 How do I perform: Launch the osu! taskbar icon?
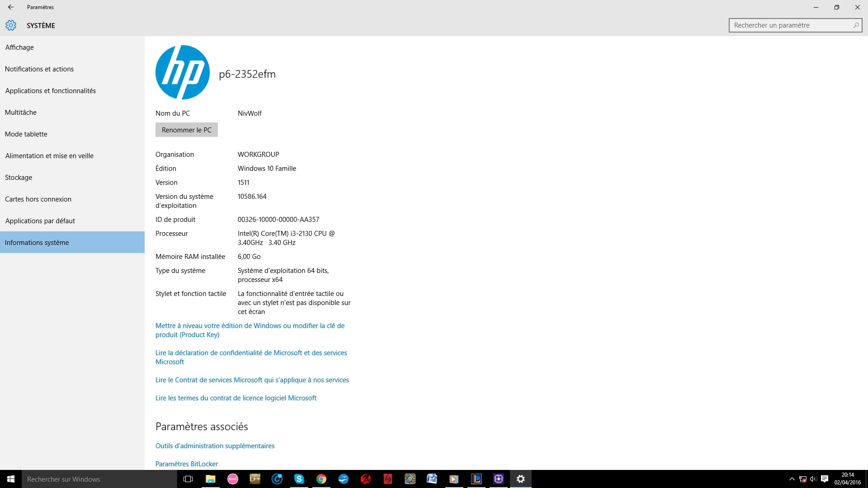[232, 479]
